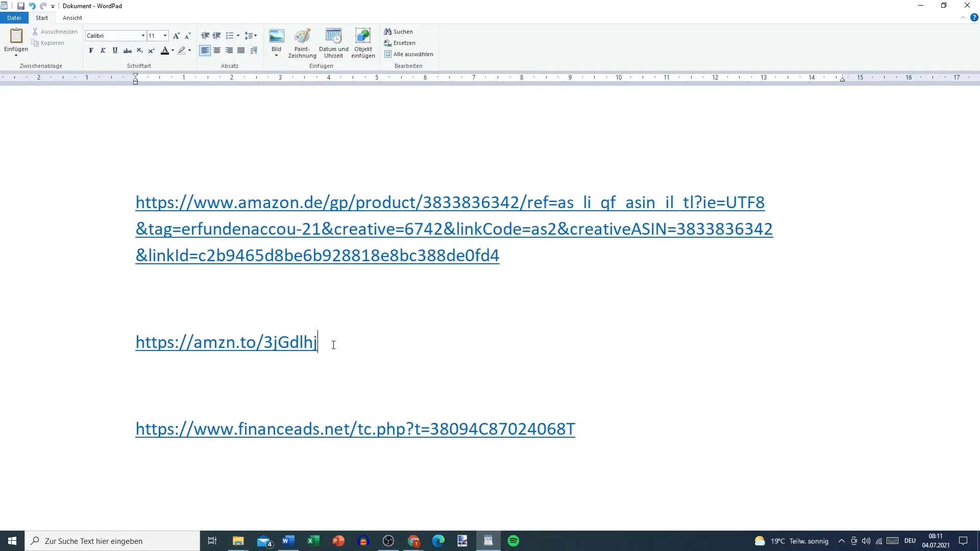980x551 pixels.
Task: Open the notification center
Action: click(963, 541)
